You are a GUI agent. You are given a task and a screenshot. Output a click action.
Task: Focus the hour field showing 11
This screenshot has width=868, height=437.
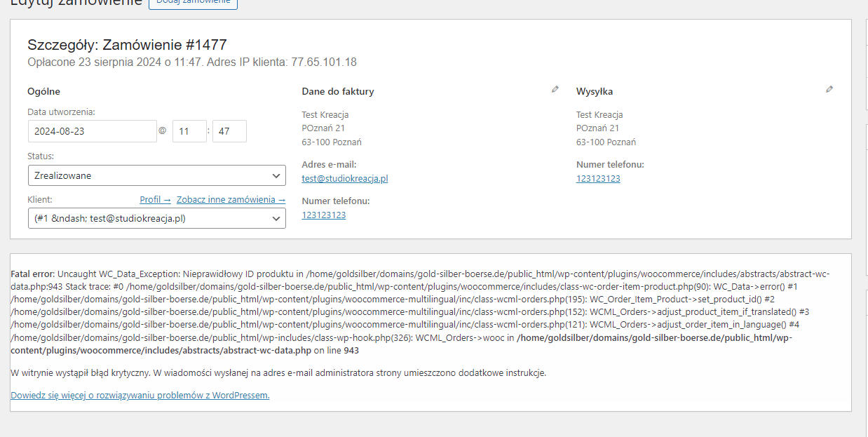(x=189, y=131)
